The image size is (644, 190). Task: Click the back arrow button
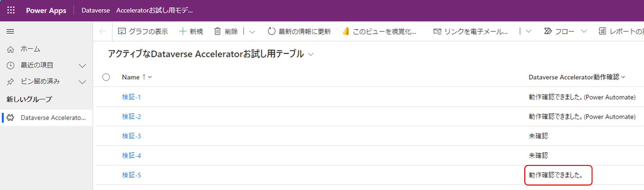(103, 31)
